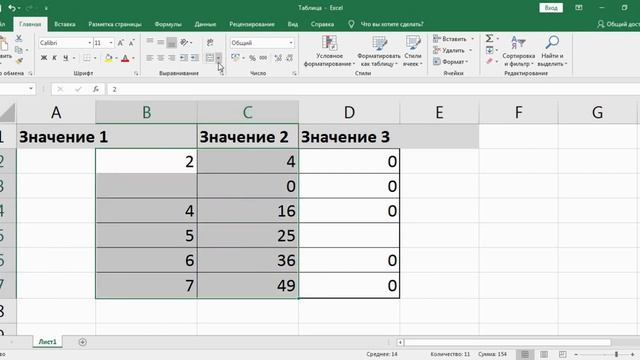Viewport: 640px width, 360px height.
Task: Toggle align text right
Action: [x=172, y=58]
